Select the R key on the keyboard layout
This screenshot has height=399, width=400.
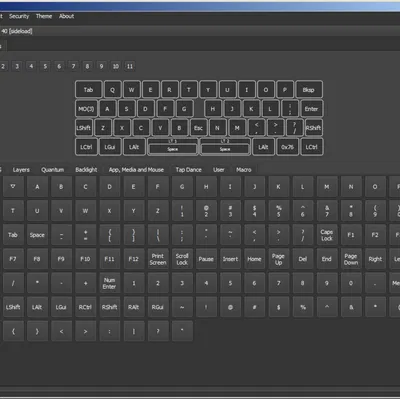(169, 89)
